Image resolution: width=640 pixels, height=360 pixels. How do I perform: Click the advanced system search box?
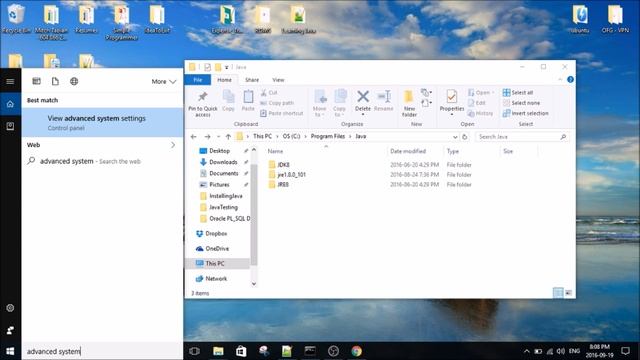(x=102, y=351)
